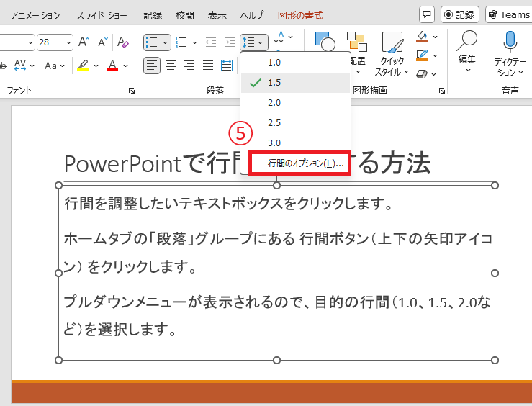The height and width of the screenshot is (406, 532).
Task: Start ディクテーション dictation microphone
Action: (510, 53)
